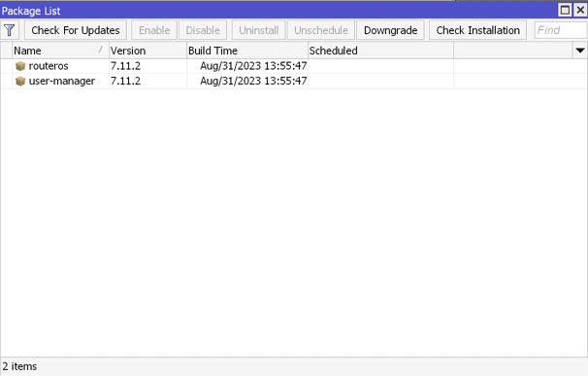Open the column selection dropdown arrow
Viewport: 588px width, 376px height.
click(579, 51)
